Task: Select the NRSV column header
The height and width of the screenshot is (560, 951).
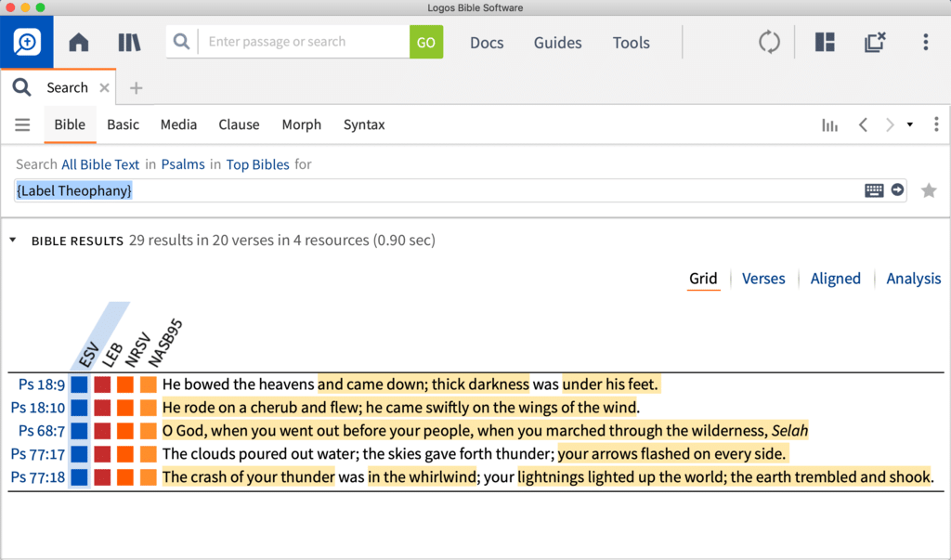Action: tap(137, 350)
